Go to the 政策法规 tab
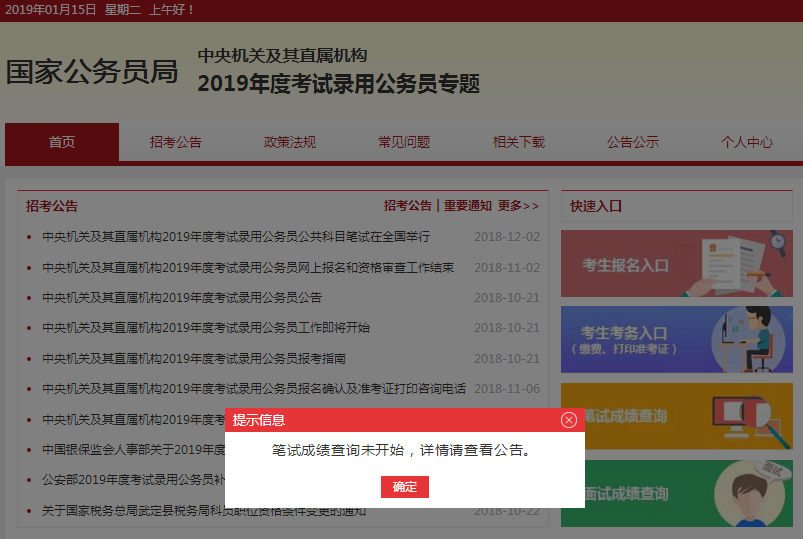Image resolution: width=803 pixels, height=539 pixels. coord(290,142)
